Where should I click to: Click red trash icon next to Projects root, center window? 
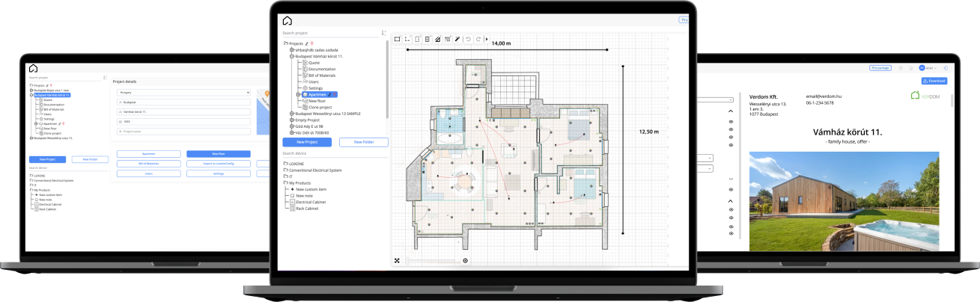(x=313, y=44)
